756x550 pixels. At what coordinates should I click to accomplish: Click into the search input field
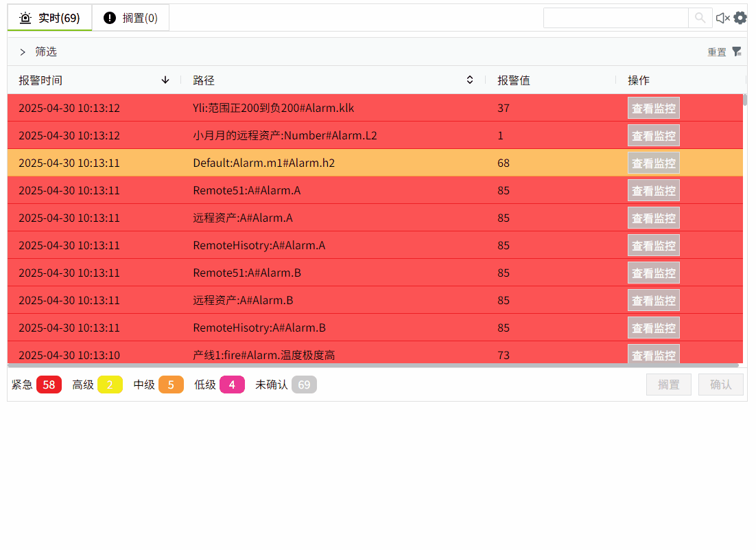[615, 18]
